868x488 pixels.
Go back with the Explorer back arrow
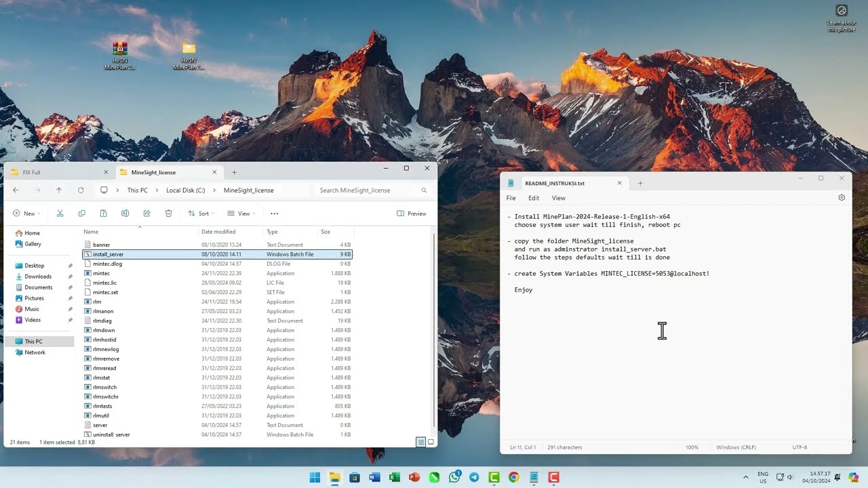pyautogui.click(x=16, y=190)
